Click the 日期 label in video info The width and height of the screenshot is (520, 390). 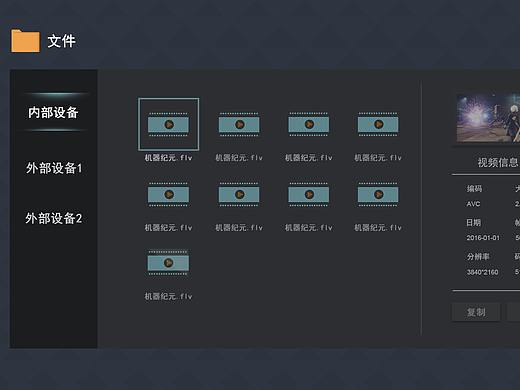pos(473,222)
